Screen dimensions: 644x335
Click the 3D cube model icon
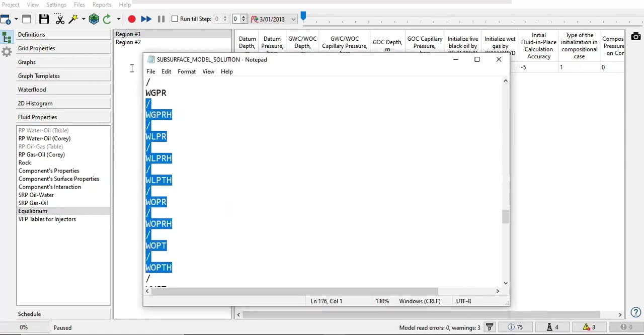point(94,19)
